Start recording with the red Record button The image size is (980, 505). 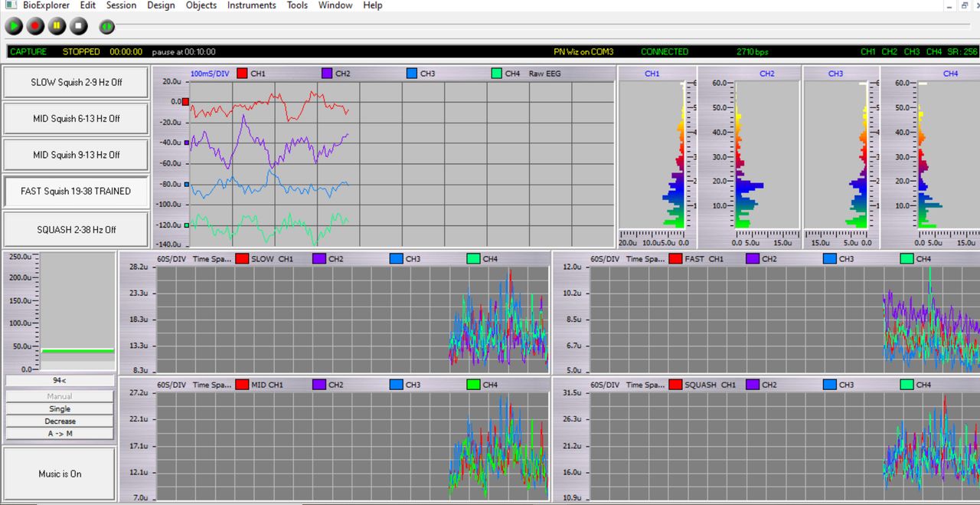35,27
